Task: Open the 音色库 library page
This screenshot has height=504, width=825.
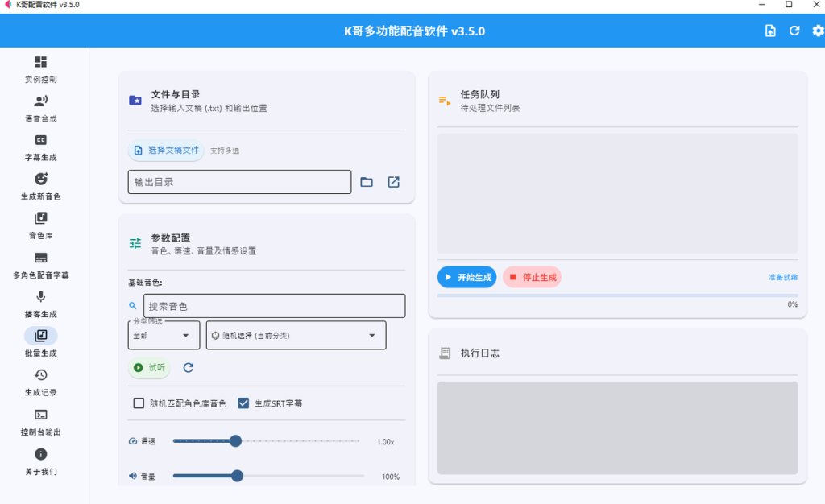Action: 40,226
